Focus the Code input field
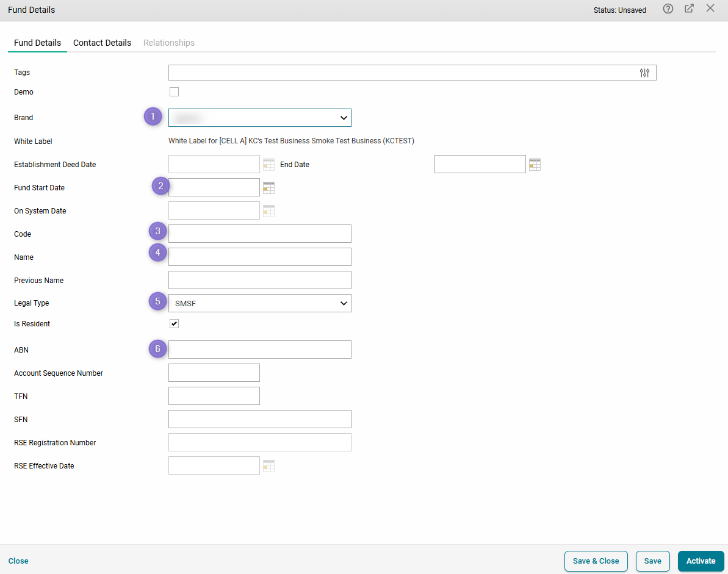The width and height of the screenshot is (728, 574). tap(259, 234)
